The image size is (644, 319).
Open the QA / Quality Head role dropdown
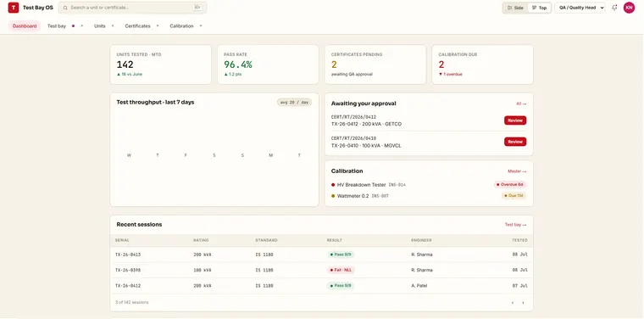580,8
